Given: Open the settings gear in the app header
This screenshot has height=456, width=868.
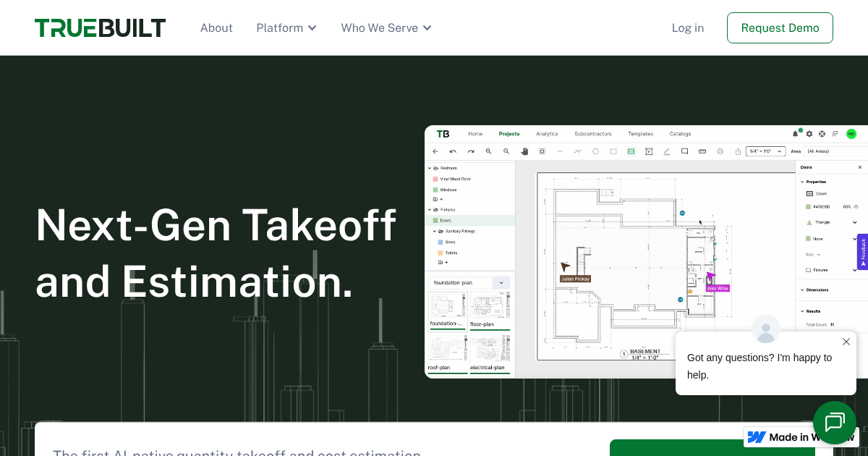Looking at the screenshot, I should pos(809,134).
